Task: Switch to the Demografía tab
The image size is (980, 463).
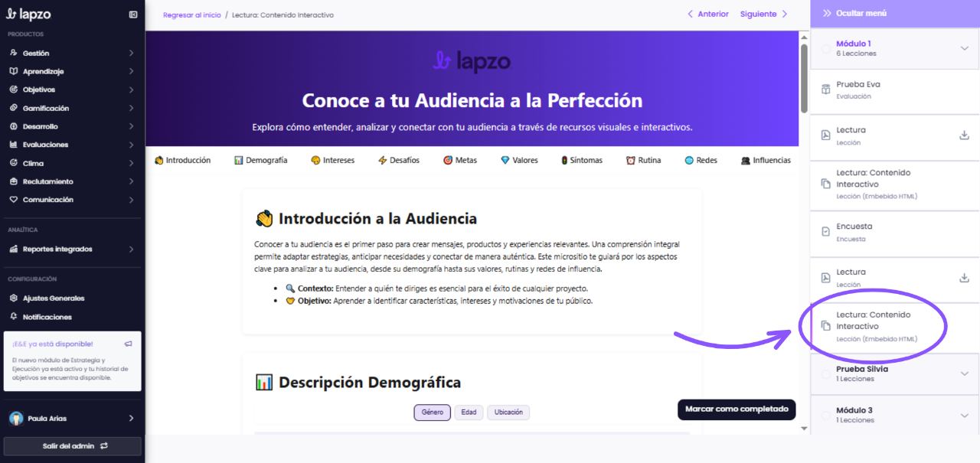Action: [261, 160]
